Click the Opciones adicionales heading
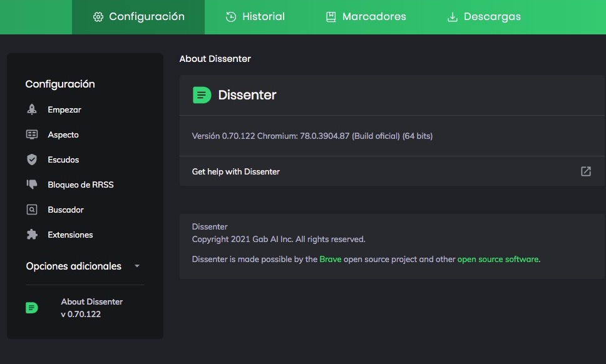The height and width of the screenshot is (364, 606). coord(73,266)
